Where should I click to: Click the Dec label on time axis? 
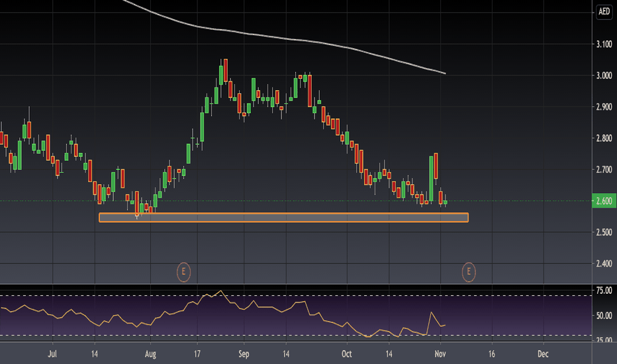[x=543, y=354]
